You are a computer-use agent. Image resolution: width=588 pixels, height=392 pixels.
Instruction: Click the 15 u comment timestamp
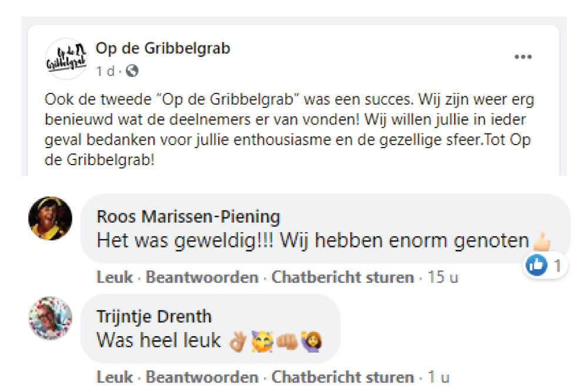point(443,277)
